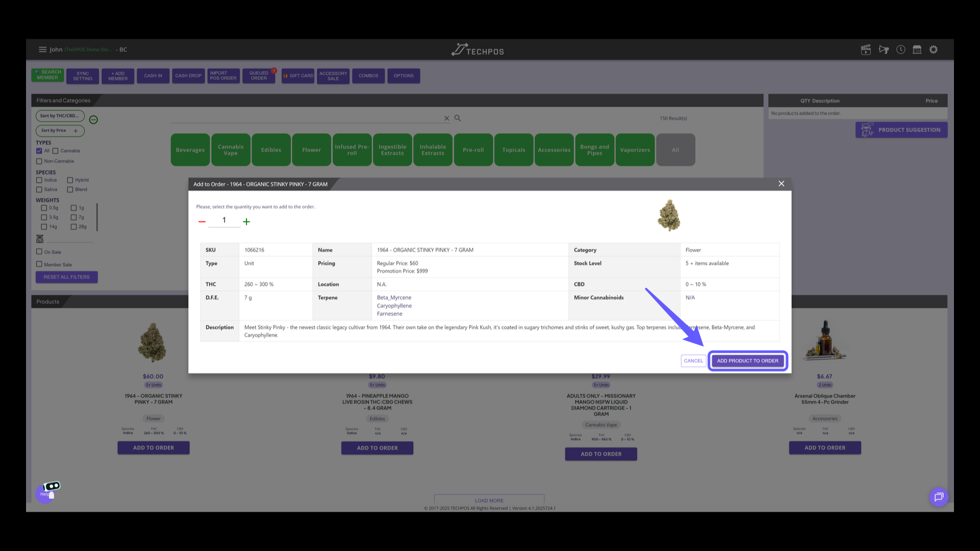Select the Stinky Pinky product thumbnail

(x=152, y=343)
